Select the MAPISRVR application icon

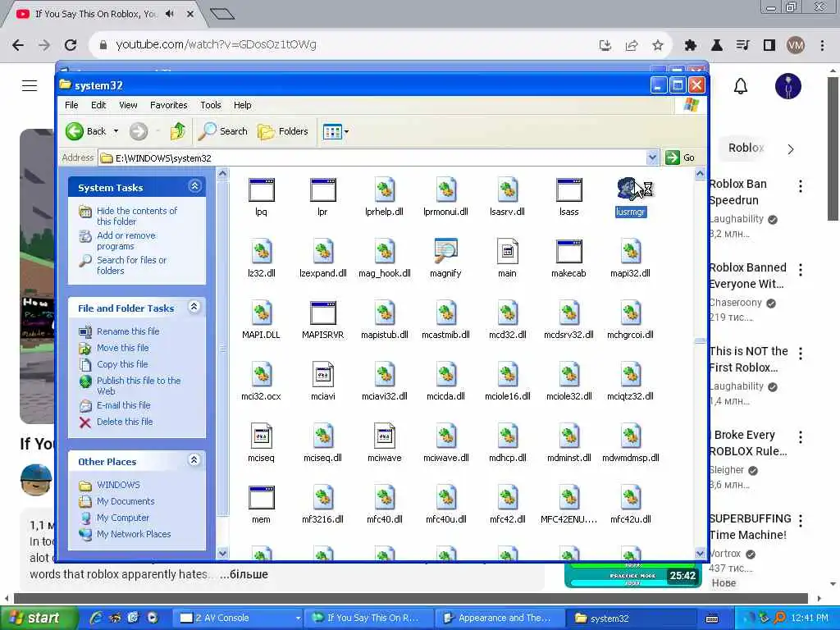(x=323, y=313)
